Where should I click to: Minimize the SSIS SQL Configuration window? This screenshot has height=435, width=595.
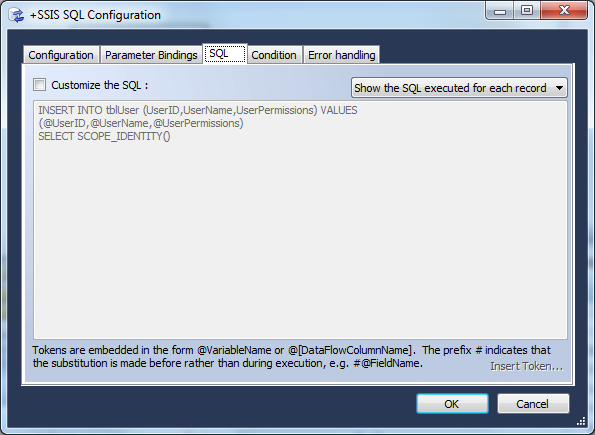(500, 11)
